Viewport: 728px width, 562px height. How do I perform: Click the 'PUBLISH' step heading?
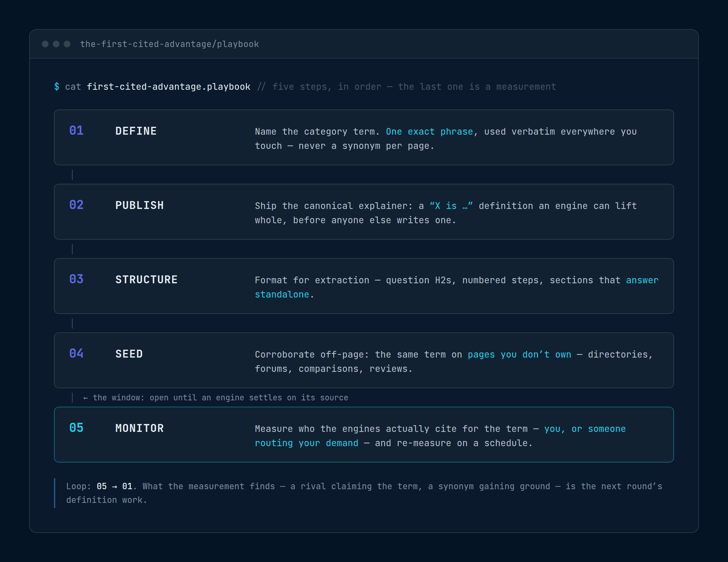click(x=140, y=205)
